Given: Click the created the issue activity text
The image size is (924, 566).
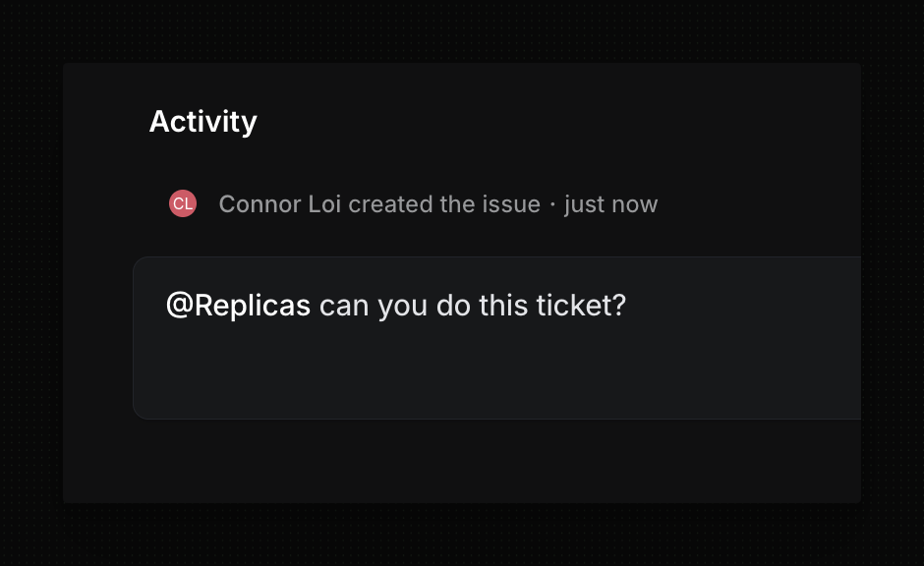Looking at the screenshot, I should (x=443, y=203).
